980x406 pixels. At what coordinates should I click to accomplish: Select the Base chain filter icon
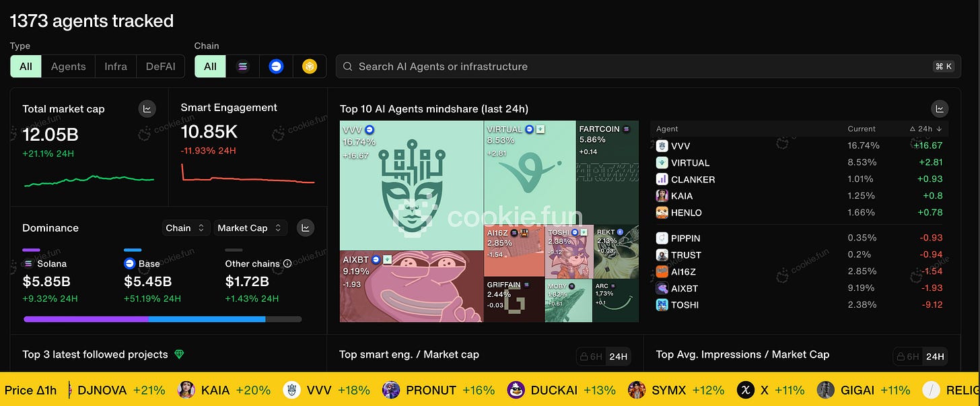click(276, 66)
